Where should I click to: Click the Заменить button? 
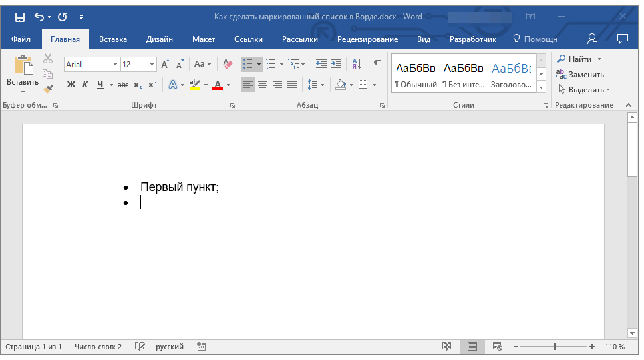pyautogui.click(x=581, y=75)
